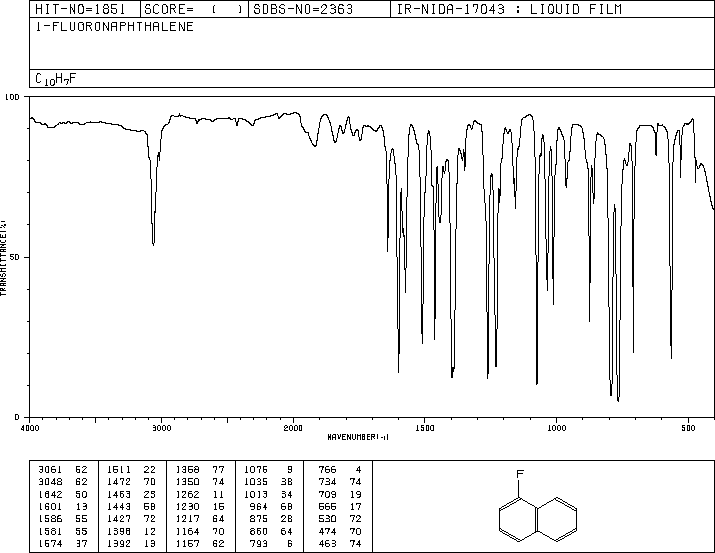Viewport: 715px width, 553px height.
Task: Click the 1-fluoronaphthalene structure drawing
Action: tap(538, 506)
